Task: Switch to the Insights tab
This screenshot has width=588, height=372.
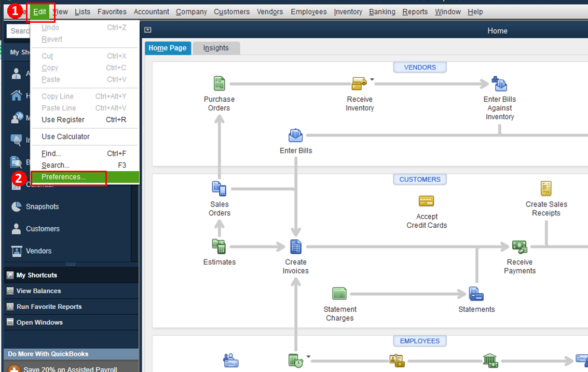Action: tap(216, 48)
